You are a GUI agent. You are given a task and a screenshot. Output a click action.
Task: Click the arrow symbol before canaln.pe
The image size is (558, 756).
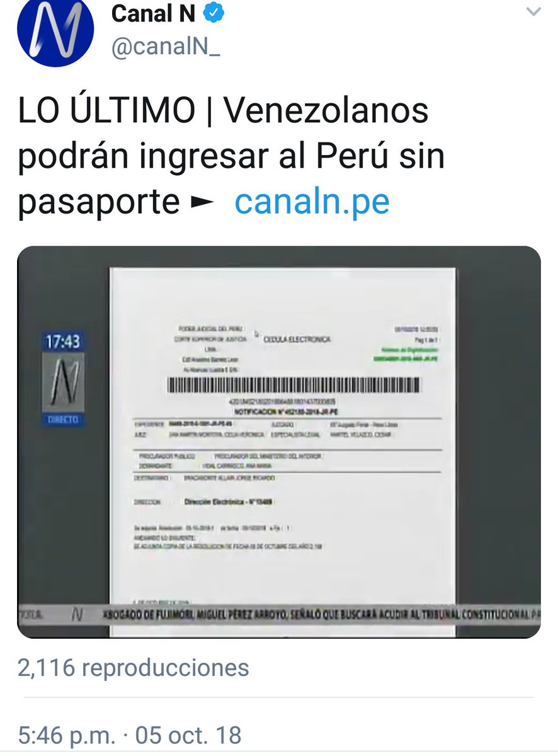(x=203, y=203)
